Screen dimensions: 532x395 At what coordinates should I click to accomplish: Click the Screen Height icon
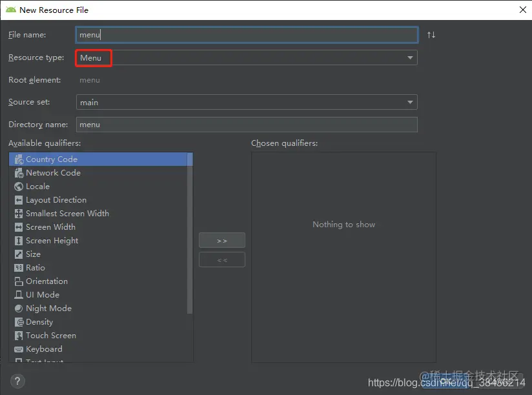pos(19,240)
